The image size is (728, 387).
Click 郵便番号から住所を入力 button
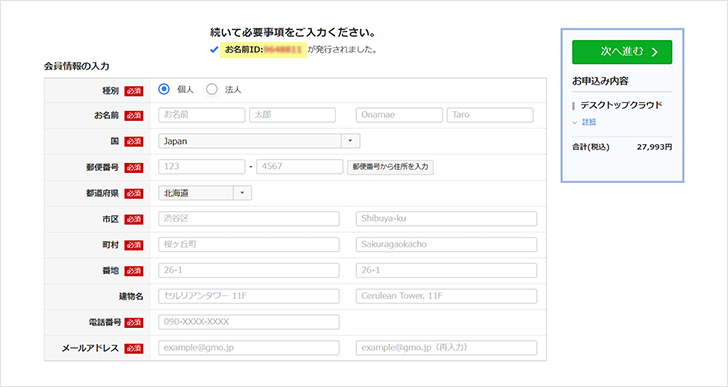pos(390,167)
